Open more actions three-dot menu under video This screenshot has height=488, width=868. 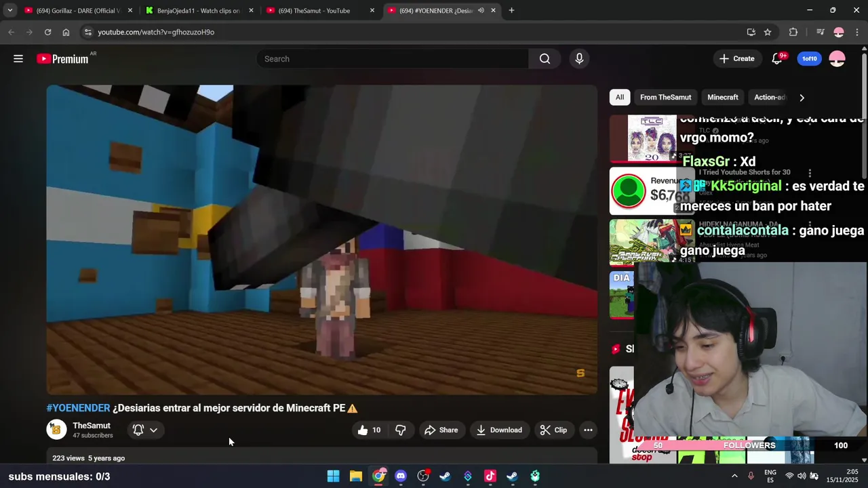(x=588, y=430)
